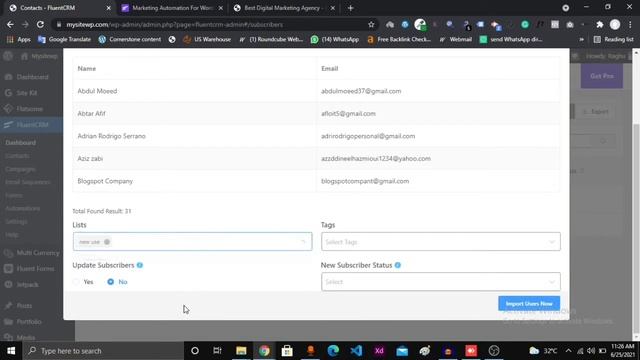Remove the selected list tag chip
Image resolution: width=640 pixels, height=360 pixels.
(107, 242)
